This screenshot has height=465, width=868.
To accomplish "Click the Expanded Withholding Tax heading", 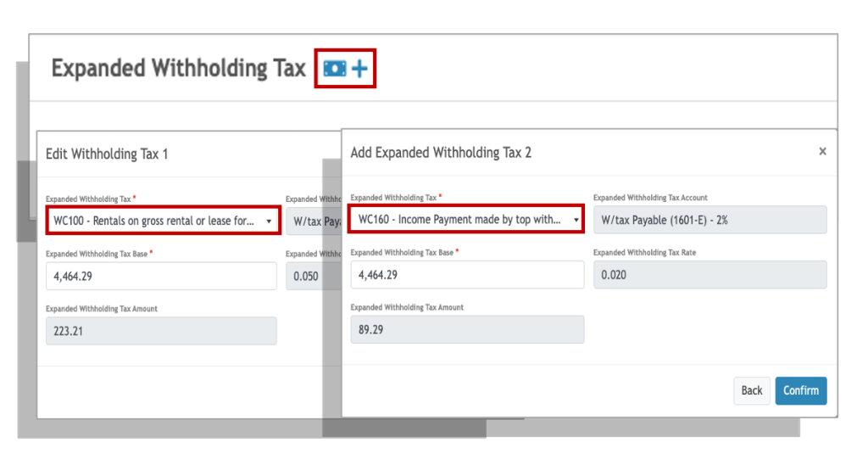I will click(x=178, y=69).
